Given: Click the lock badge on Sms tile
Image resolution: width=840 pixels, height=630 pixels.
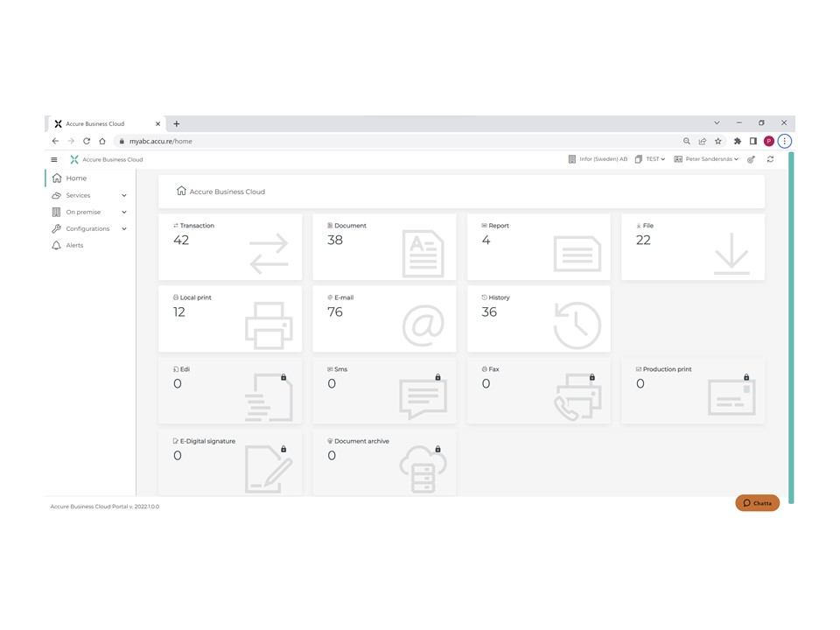Looking at the screenshot, I should coord(437,376).
